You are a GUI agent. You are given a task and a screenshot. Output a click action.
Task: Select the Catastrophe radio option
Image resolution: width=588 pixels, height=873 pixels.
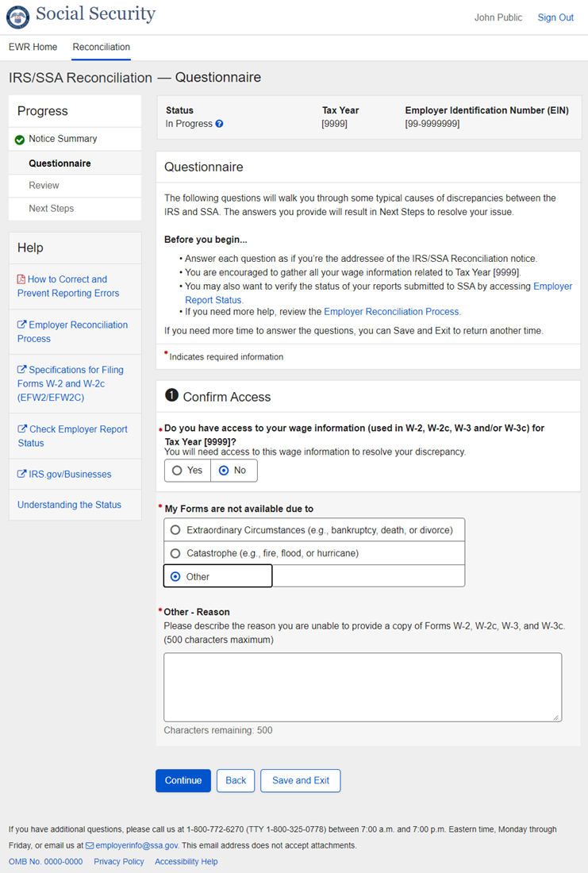pyautogui.click(x=175, y=553)
